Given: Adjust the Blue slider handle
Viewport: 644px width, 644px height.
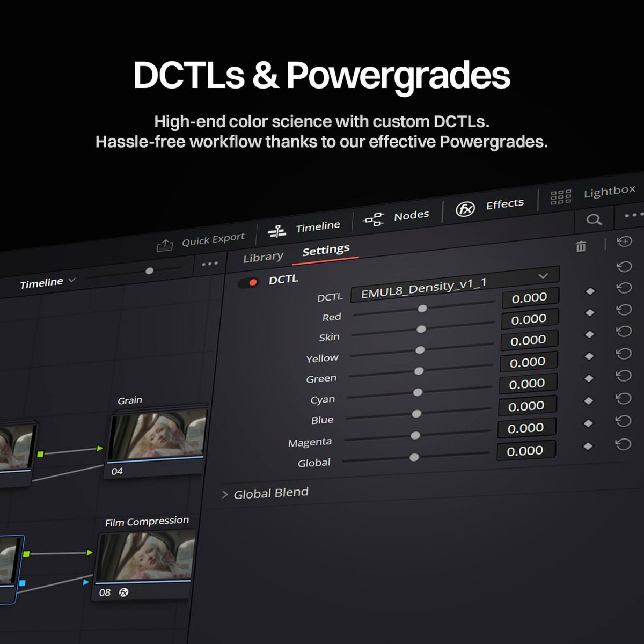Looking at the screenshot, I should click(416, 414).
